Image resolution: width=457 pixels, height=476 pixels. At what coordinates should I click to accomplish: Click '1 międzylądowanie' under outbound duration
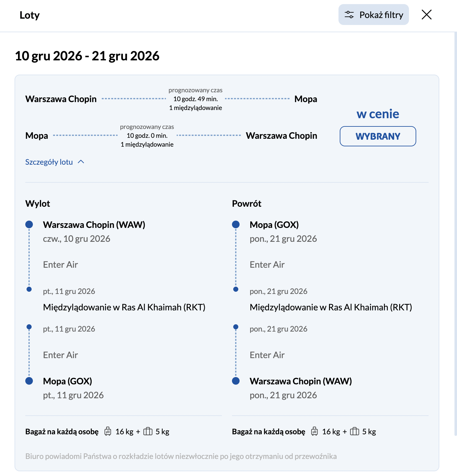(196, 108)
